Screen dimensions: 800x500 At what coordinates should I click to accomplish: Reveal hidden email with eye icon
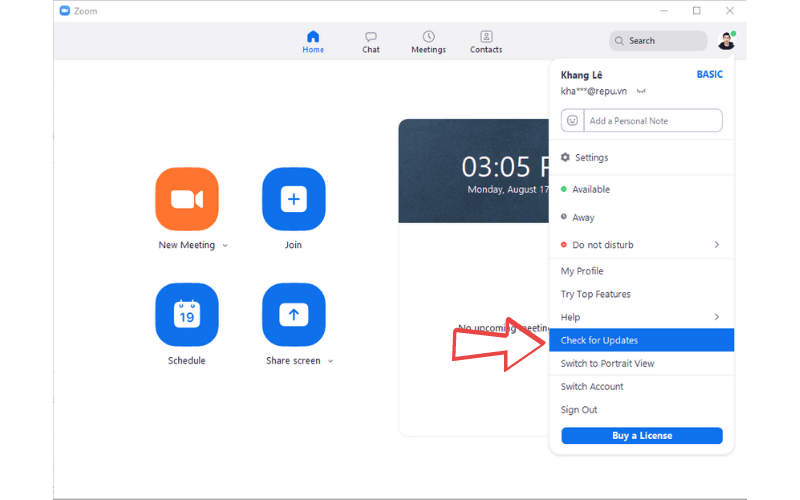click(641, 91)
